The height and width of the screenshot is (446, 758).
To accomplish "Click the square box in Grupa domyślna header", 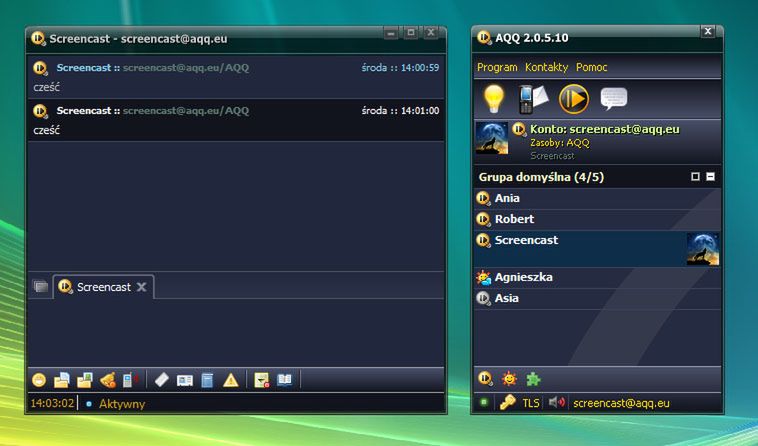I will pos(695,177).
